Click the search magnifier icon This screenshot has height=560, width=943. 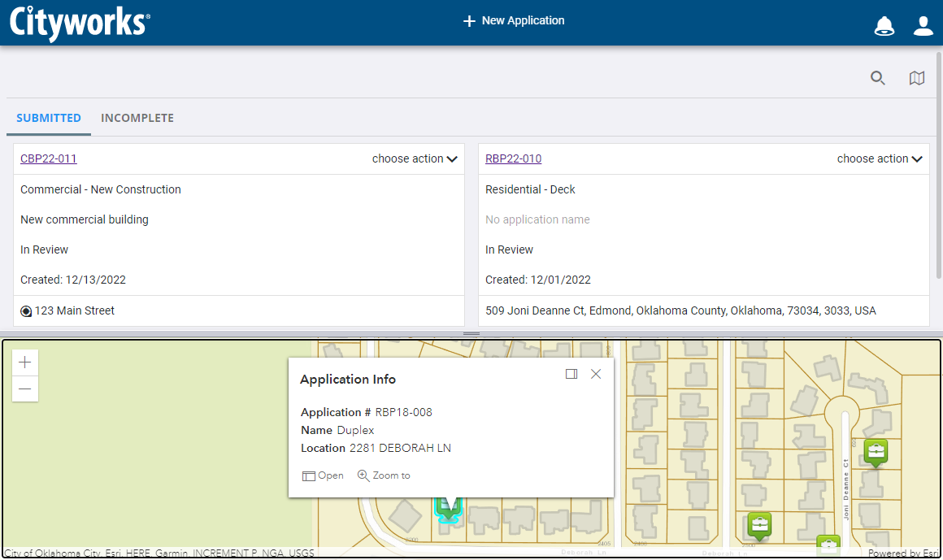pyautogui.click(x=877, y=78)
